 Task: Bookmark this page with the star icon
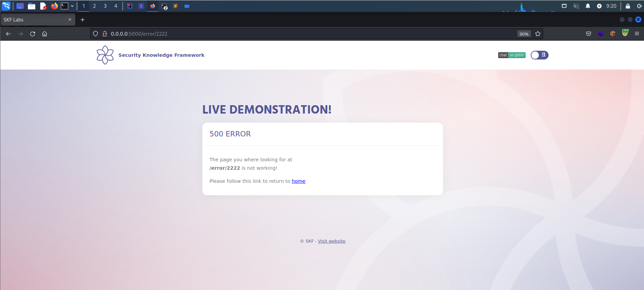tap(538, 34)
